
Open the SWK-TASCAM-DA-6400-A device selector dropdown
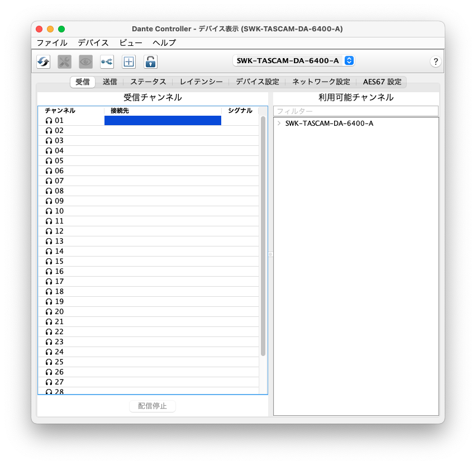click(x=293, y=60)
